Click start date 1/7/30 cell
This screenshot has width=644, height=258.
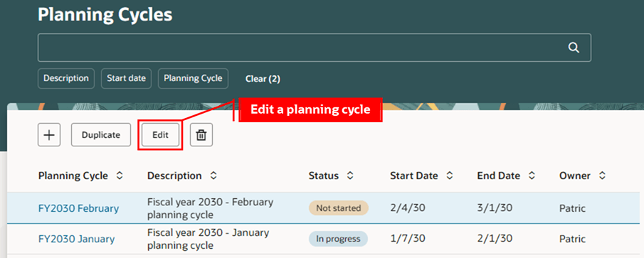tap(408, 239)
